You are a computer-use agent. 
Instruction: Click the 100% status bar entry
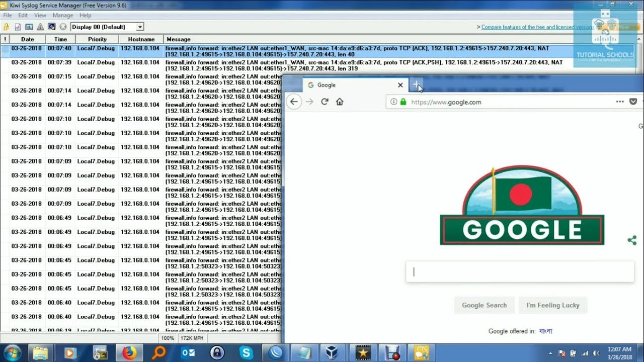pyautogui.click(x=168, y=338)
